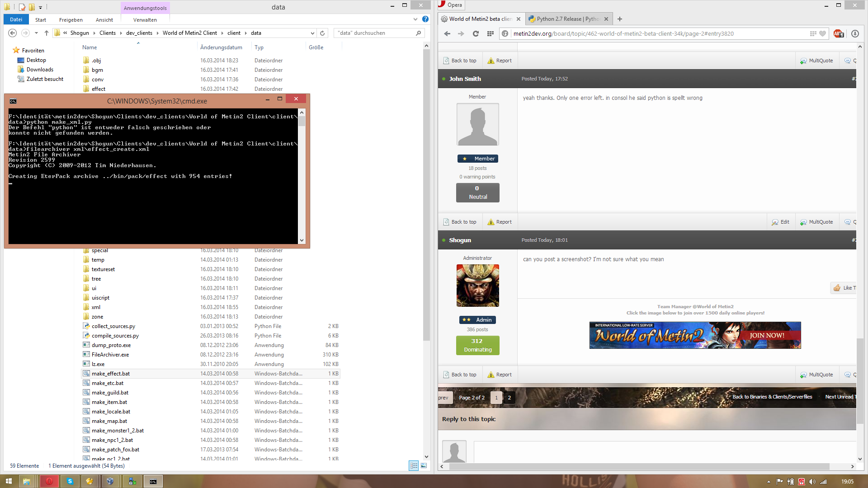The image size is (868, 488).
Task: Expand the Explorer address bar history dropdown
Action: [x=312, y=33]
